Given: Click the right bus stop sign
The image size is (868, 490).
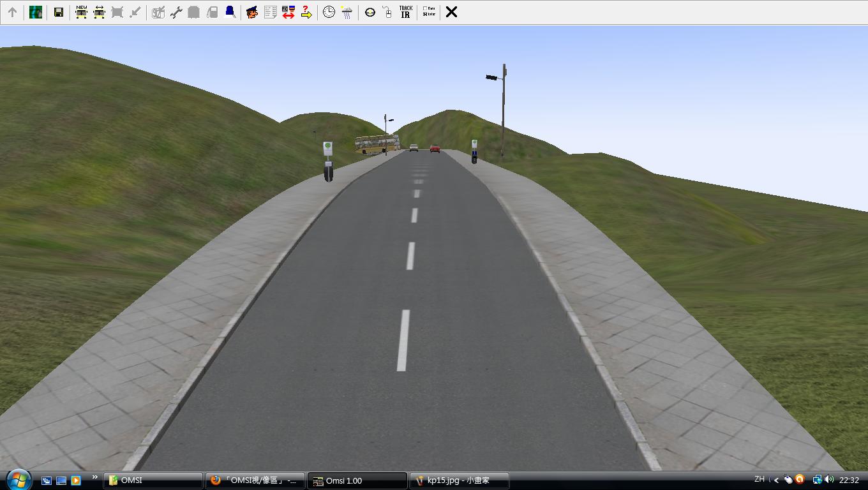Looking at the screenshot, I should point(474,145).
